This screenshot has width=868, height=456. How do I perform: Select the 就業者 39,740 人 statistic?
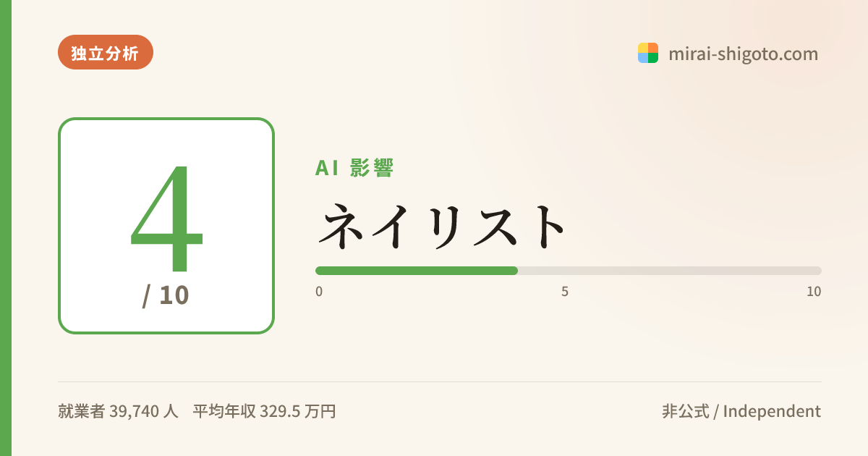[118, 412]
